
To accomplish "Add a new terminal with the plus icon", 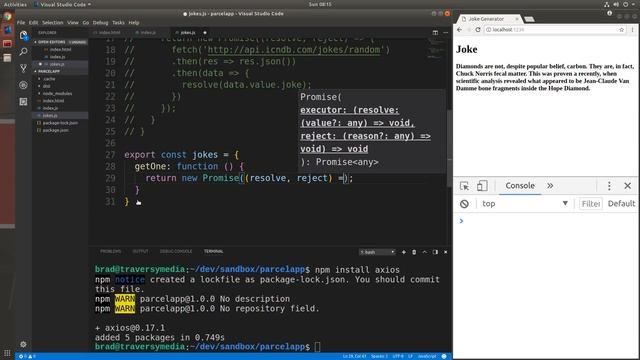I will click(404, 252).
